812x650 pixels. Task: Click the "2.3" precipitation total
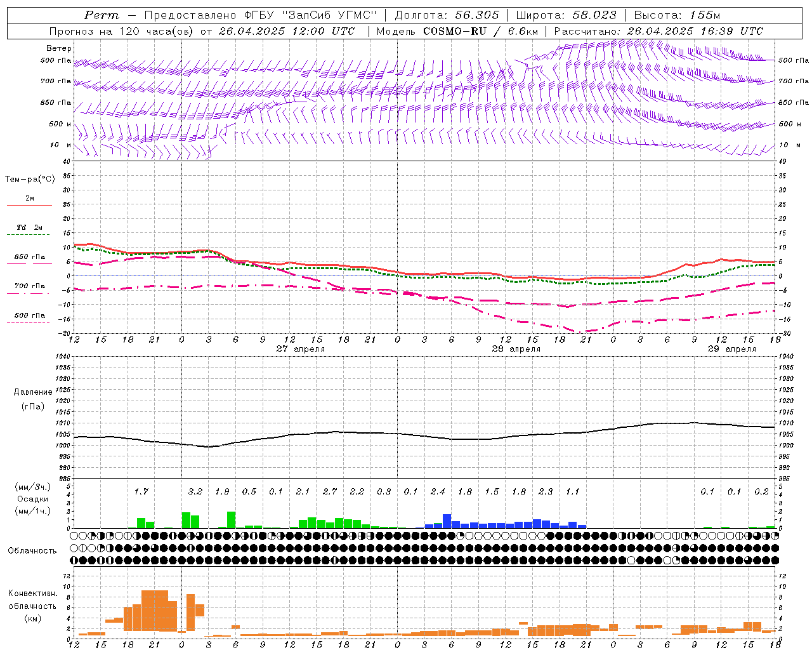point(546,492)
